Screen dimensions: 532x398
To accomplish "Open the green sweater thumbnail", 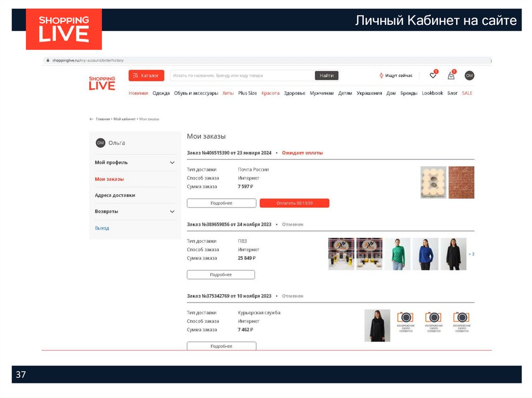I will coord(397,254).
